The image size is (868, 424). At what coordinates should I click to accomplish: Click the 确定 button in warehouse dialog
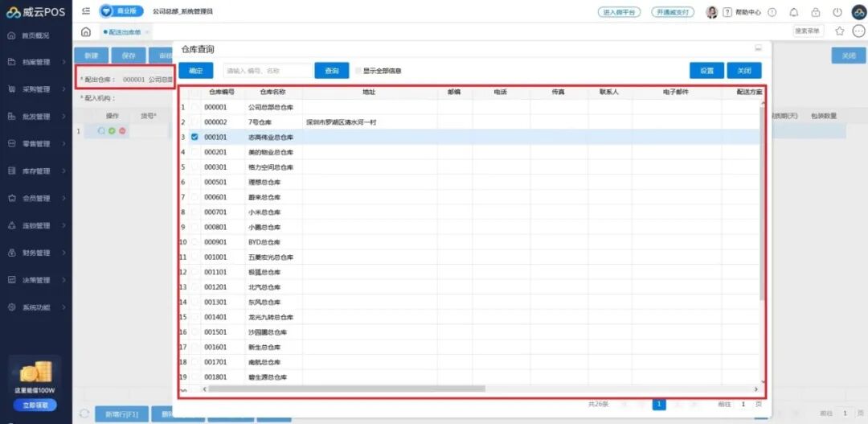point(196,71)
